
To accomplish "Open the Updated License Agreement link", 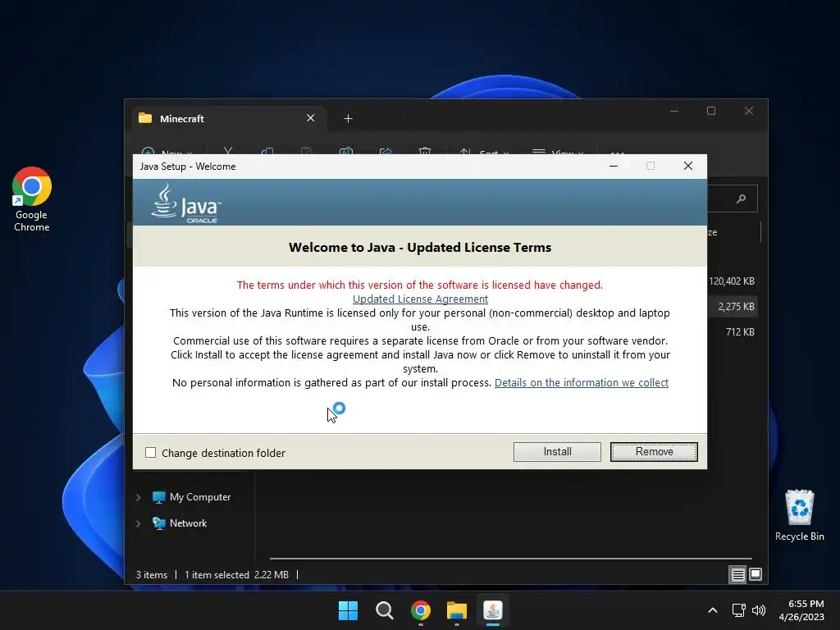I will click(x=420, y=299).
